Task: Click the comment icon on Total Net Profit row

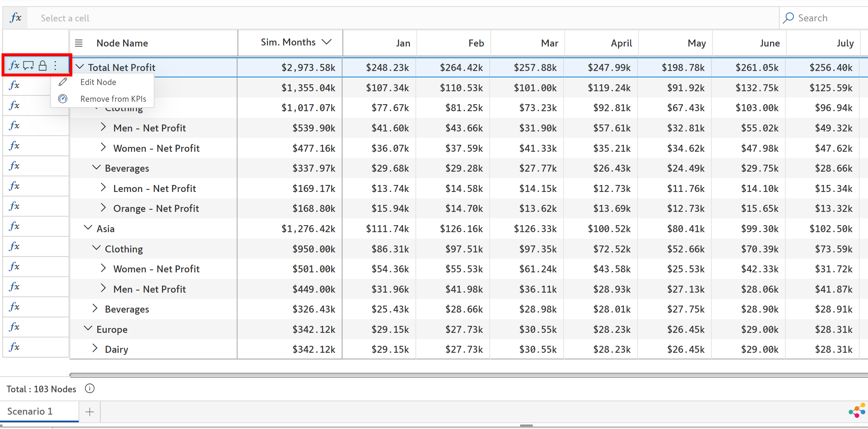Action: tap(28, 65)
